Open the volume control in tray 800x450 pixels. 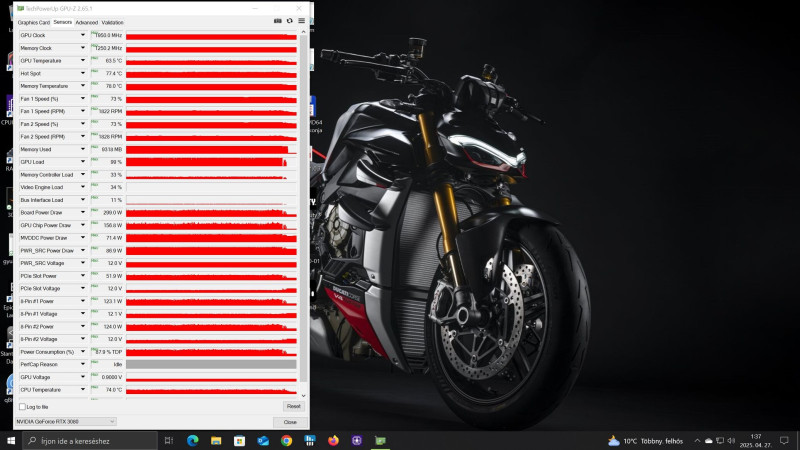click(x=731, y=440)
